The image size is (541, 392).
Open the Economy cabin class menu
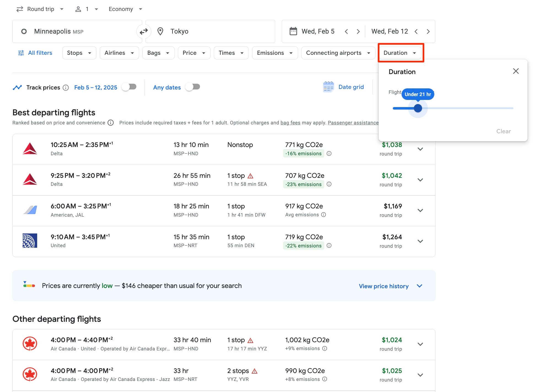[125, 9]
